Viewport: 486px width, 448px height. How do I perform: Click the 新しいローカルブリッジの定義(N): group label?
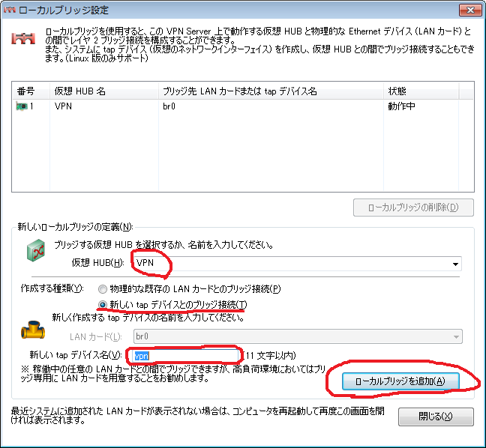(x=75, y=227)
